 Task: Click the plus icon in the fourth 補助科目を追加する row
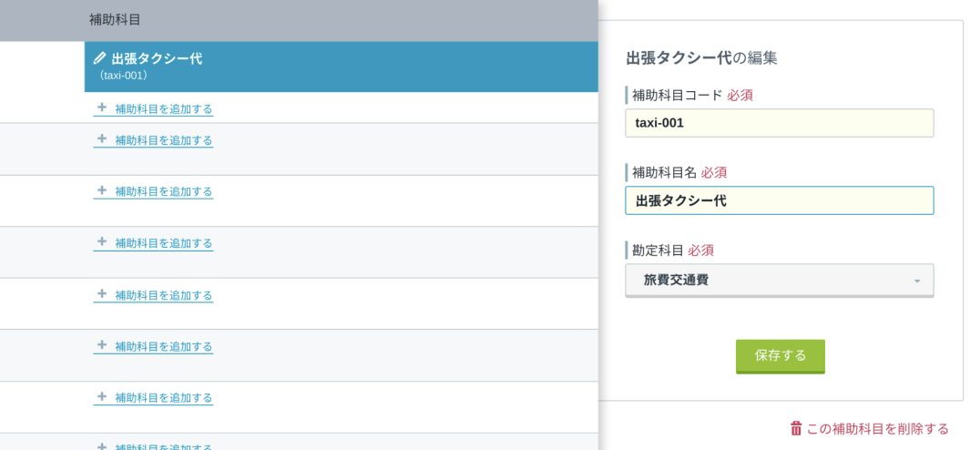pos(103,242)
